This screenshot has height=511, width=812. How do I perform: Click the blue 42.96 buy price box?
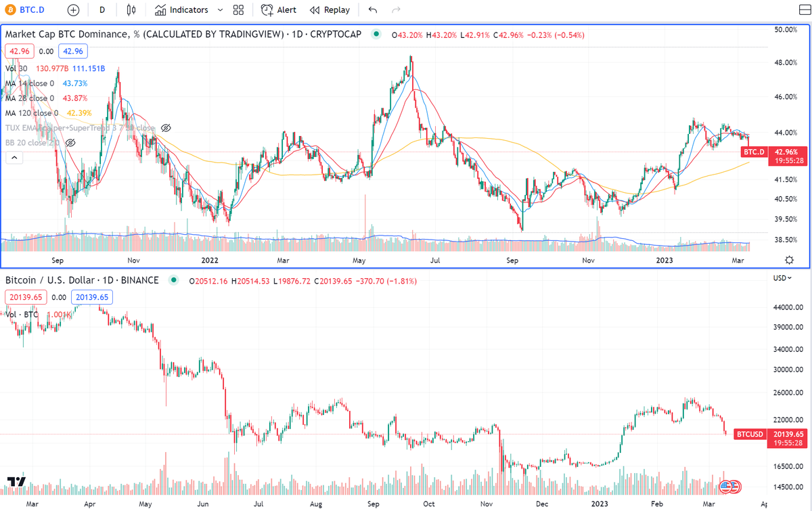[x=72, y=51]
